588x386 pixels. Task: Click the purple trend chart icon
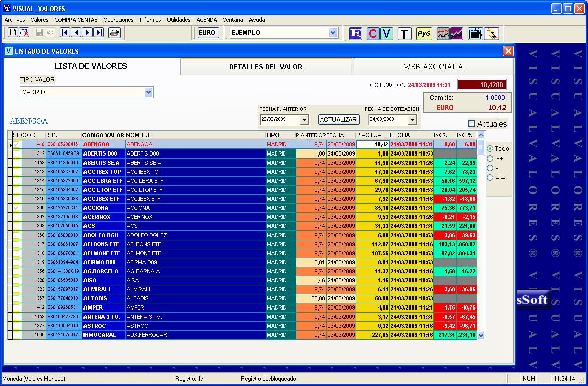coord(457,34)
